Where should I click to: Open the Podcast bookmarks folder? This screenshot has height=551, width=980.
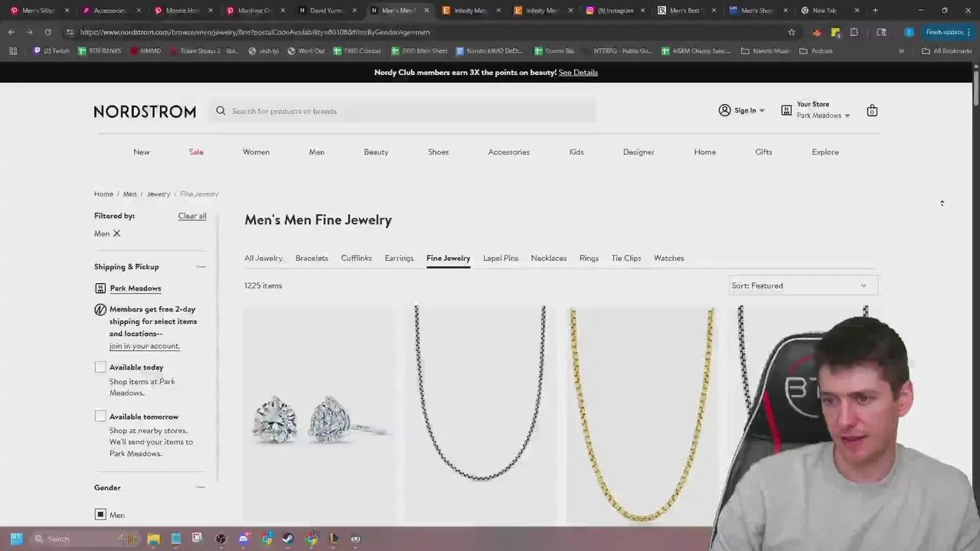[816, 51]
